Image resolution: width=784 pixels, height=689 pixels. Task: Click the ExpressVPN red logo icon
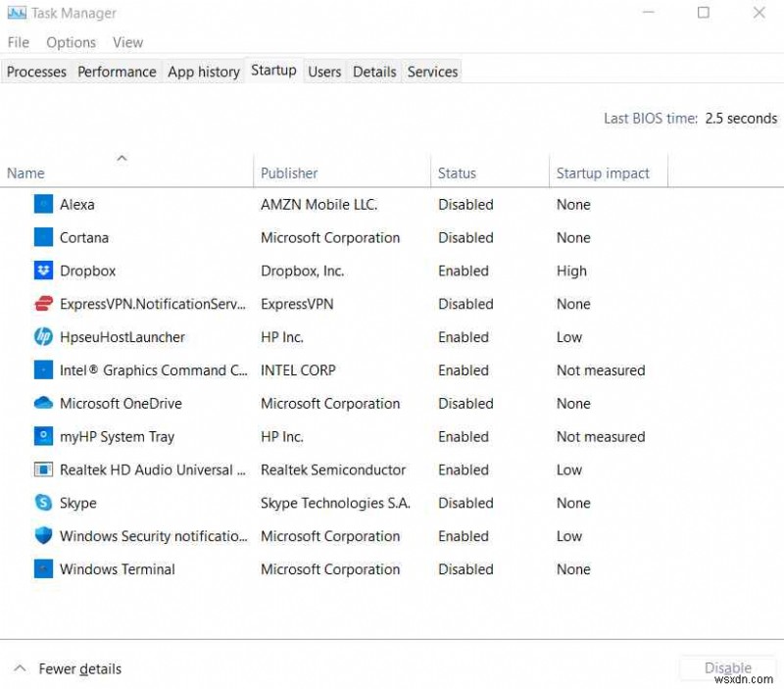point(43,304)
